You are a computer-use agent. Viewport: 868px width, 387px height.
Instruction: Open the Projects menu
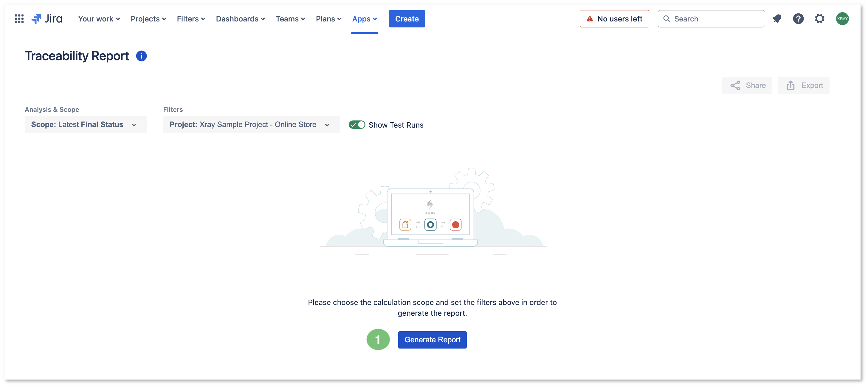point(148,19)
